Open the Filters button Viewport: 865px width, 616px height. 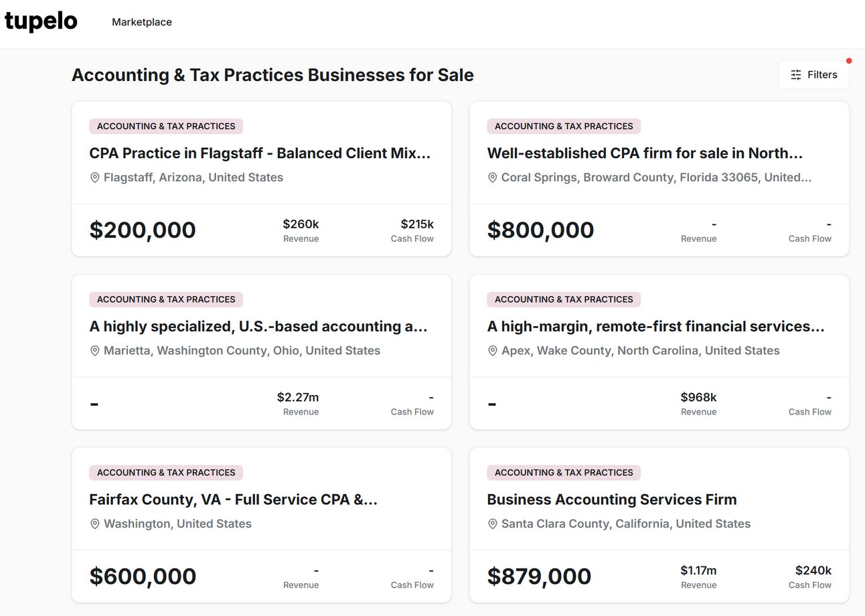pos(813,74)
